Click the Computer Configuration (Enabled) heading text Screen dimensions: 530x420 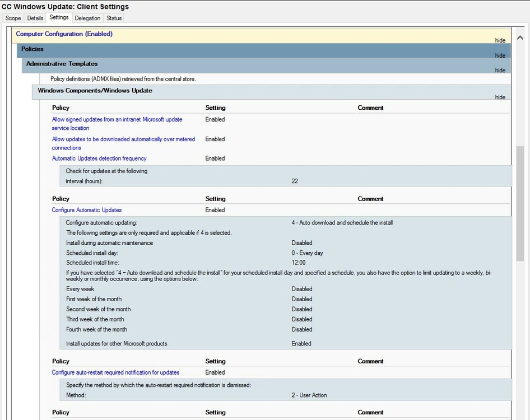pos(64,34)
